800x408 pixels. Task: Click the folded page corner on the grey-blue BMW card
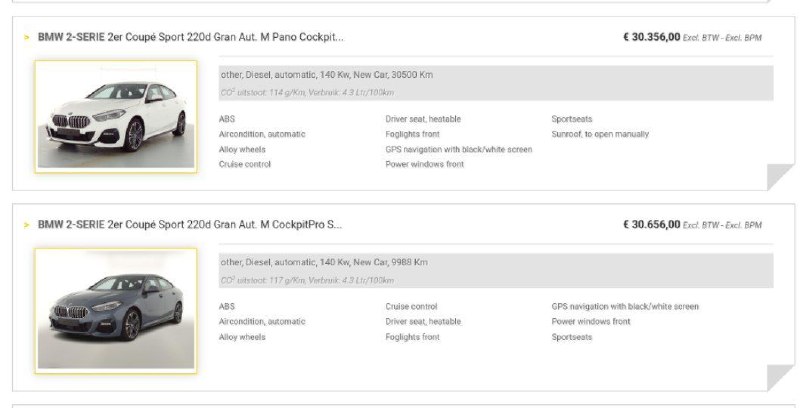point(781,378)
